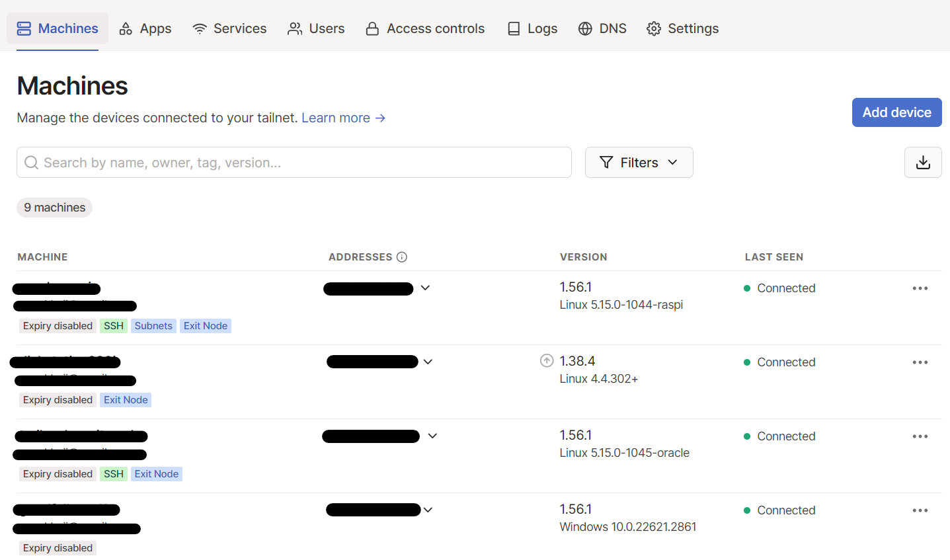Click Exit Node badge on Linux 4.4.302+ machine

click(126, 400)
